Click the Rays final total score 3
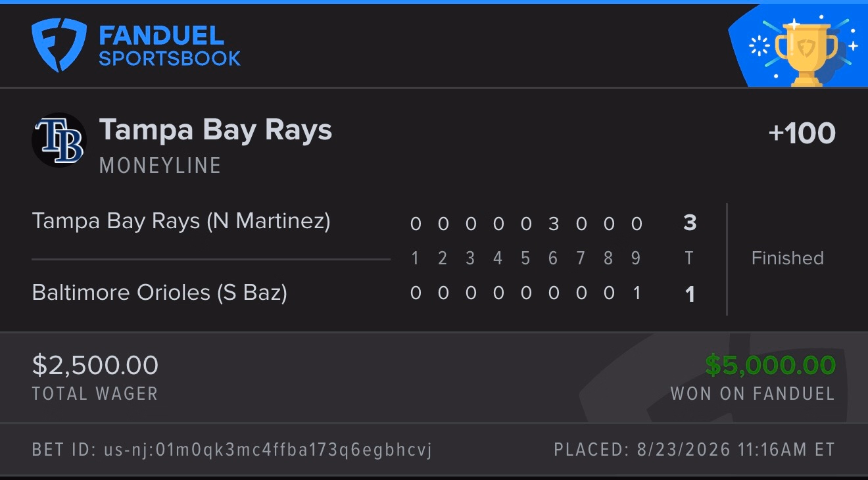 tap(689, 224)
